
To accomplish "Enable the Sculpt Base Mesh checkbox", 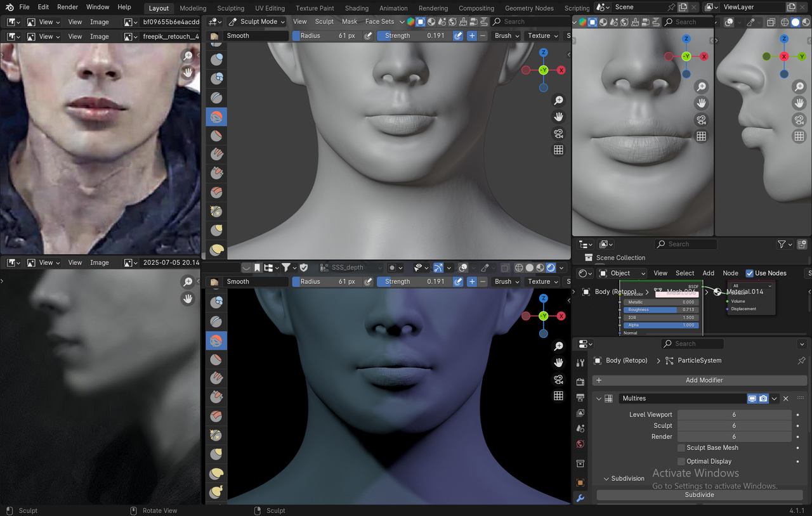I will tap(681, 448).
